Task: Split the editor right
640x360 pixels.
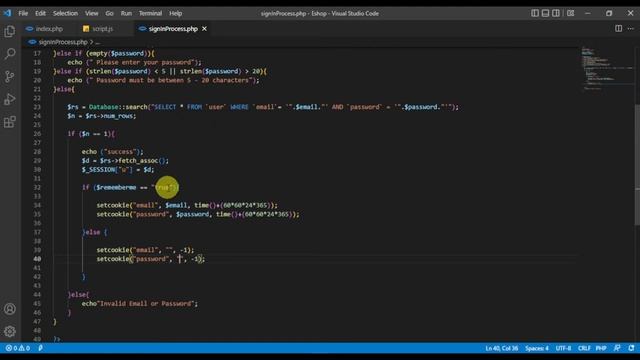Action: point(619,29)
